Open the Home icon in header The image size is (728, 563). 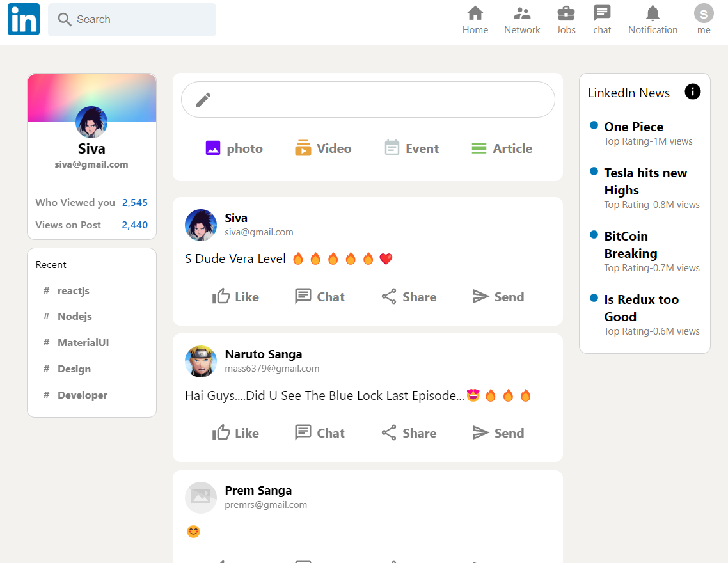coord(475,13)
